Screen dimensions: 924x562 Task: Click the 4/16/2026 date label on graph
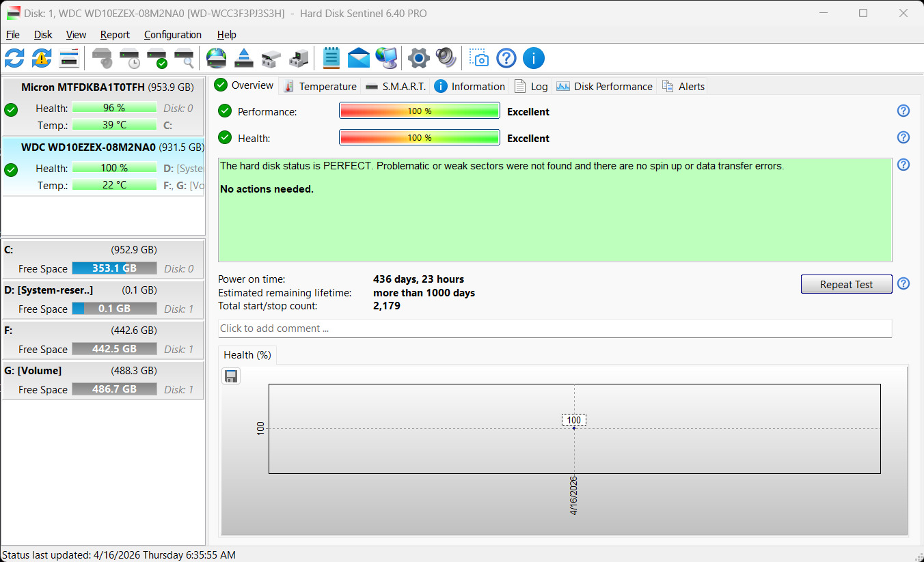tap(574, 496)
